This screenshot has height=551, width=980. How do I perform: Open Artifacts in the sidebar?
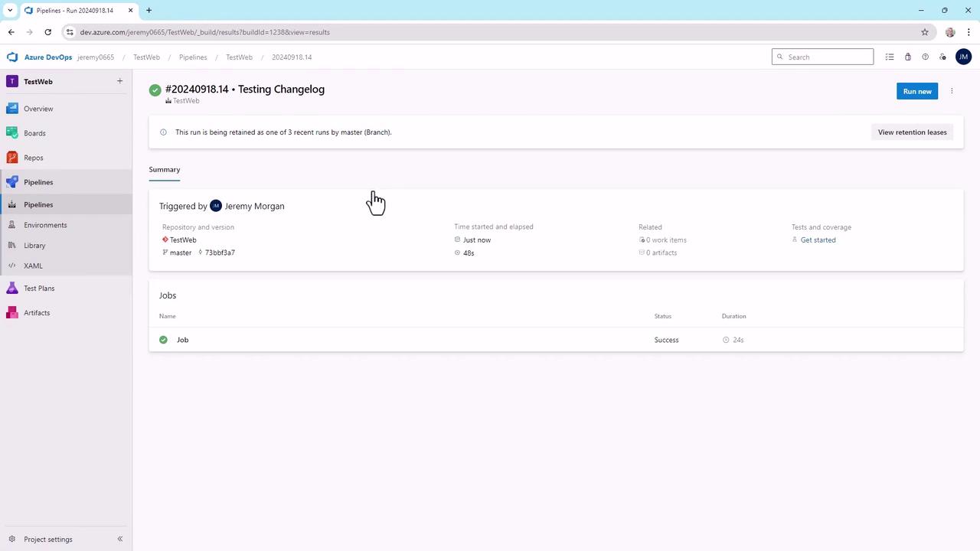point(37,313)
